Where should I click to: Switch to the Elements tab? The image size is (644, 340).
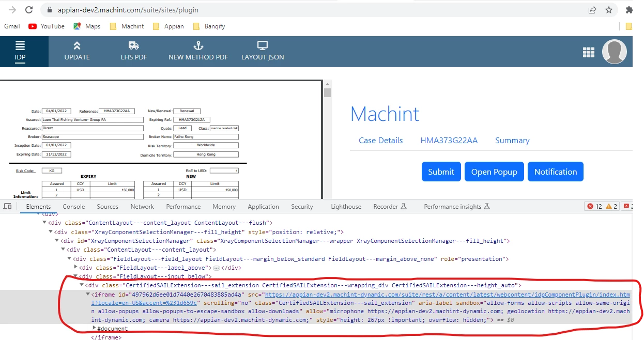click(x=39, y=207)
